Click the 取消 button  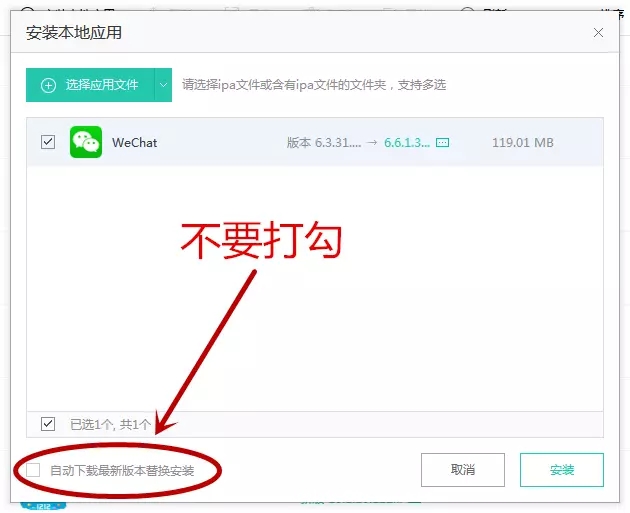462,470
